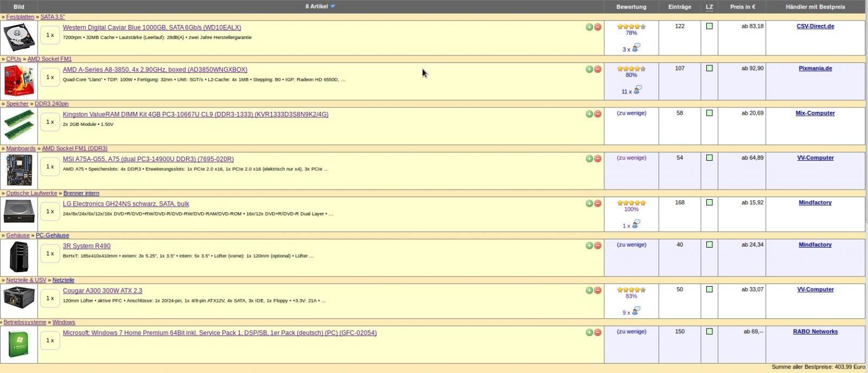
Task: Visit dealer RABO Networks link
Action: point(815,331)
